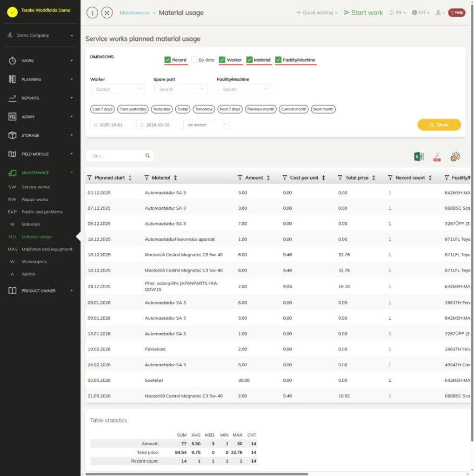Enable the By date dimension checkbox
Viewport: 474px width, 476px height.
point(194,60)
